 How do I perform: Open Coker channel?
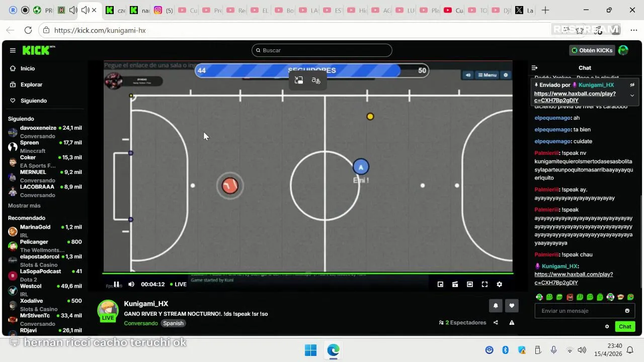click(x=45, y=161)
